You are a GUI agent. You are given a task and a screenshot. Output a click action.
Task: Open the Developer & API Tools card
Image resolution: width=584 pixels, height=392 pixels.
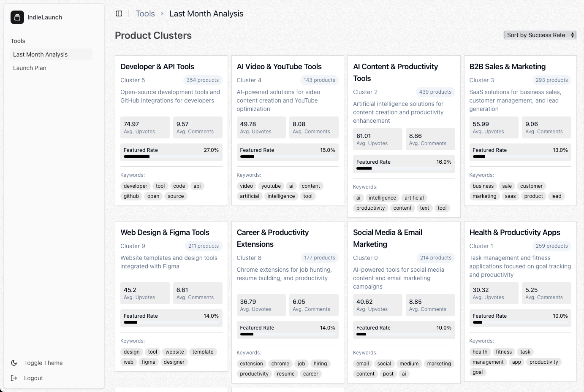(171, 131)
